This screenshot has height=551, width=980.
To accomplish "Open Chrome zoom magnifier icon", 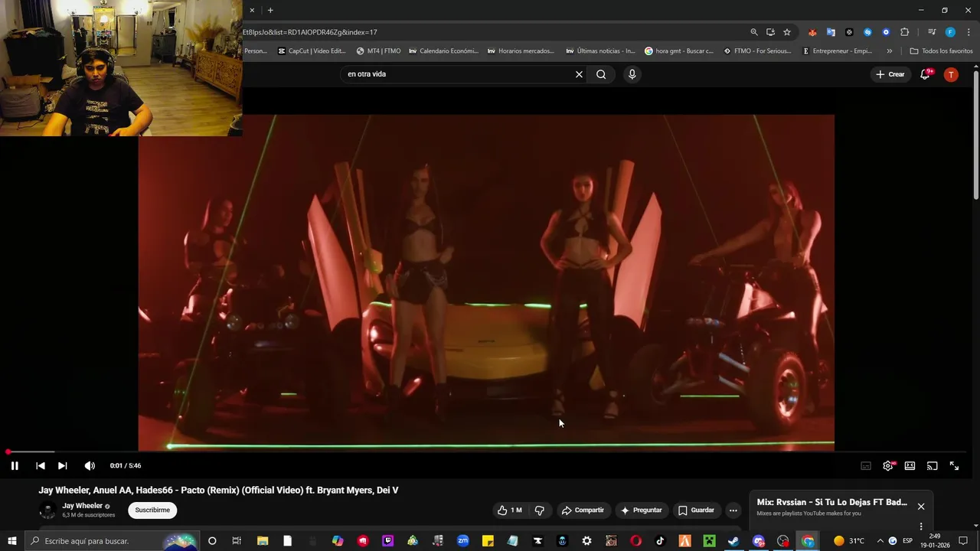I will [x=754, y=32].
